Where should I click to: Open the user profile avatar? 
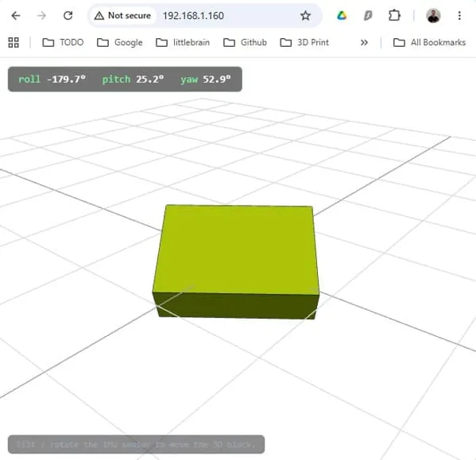[433, 15]
